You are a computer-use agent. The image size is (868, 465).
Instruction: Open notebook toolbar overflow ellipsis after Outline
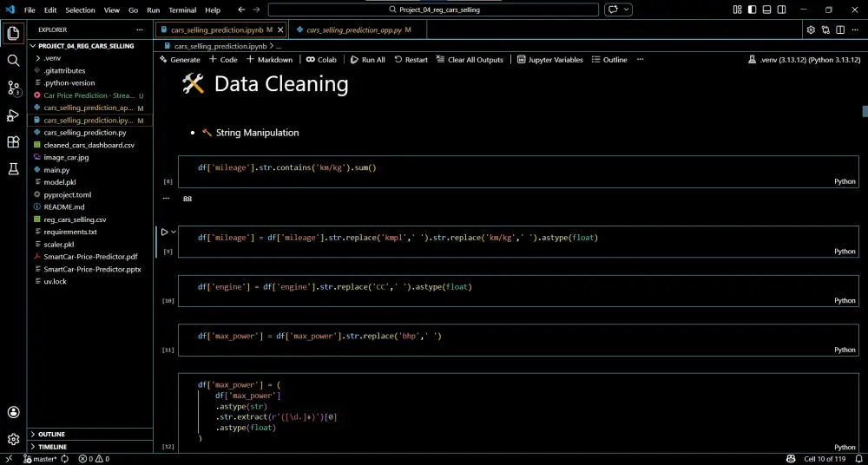point(641,60)
